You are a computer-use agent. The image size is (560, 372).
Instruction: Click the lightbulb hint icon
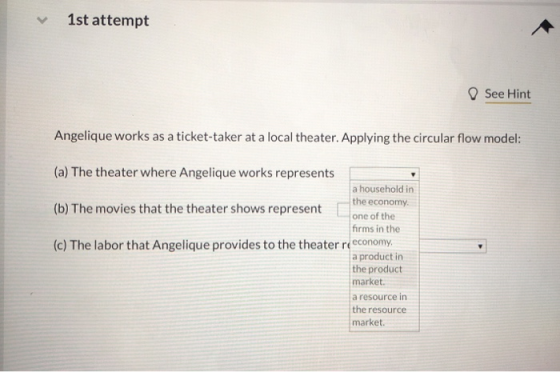(472, 94)
